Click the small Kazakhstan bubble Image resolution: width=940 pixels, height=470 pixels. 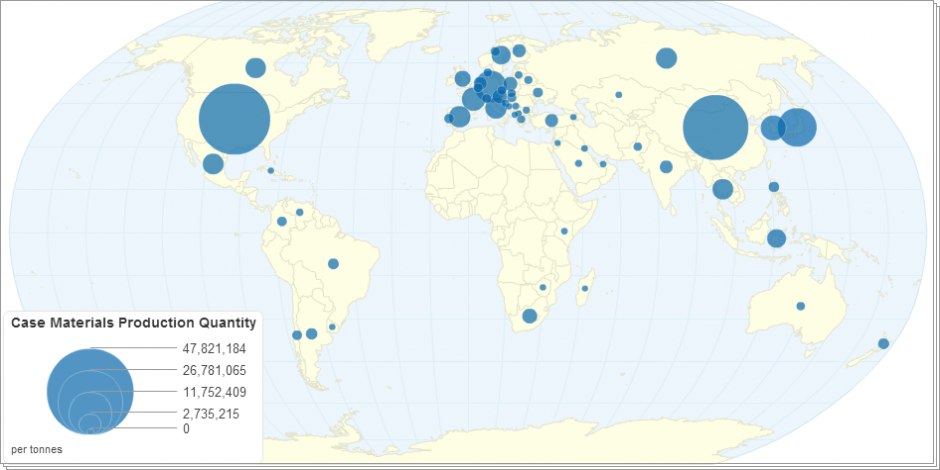coord(619,95)
